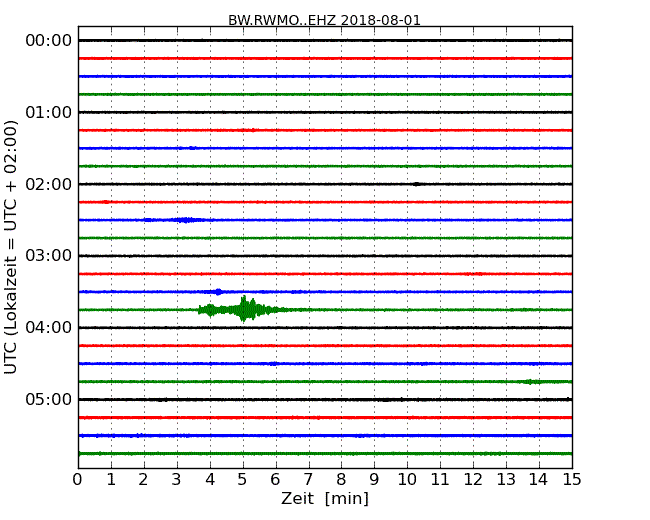This screenshot has width=650, height=520.
Task: Click the x-axis tick label 9
Action: pyautogui.click(x=374, y=480)
